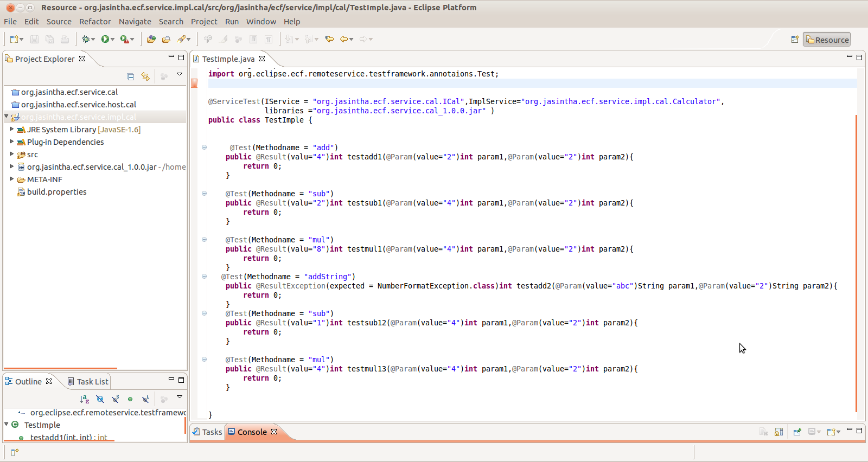Maximize the editor area
Viewport: 868px width, 462px height.
[x=859, y=57]
